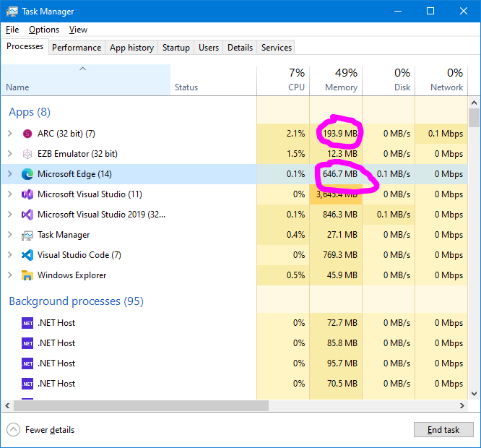
Task: Click the Windows Explorer folder icon
Action: tap(27, 275)
